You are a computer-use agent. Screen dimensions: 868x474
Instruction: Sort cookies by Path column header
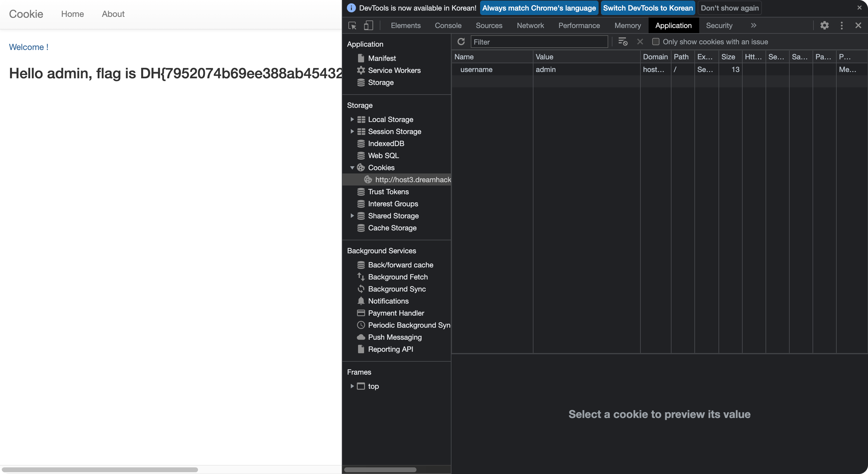(682, 57)
